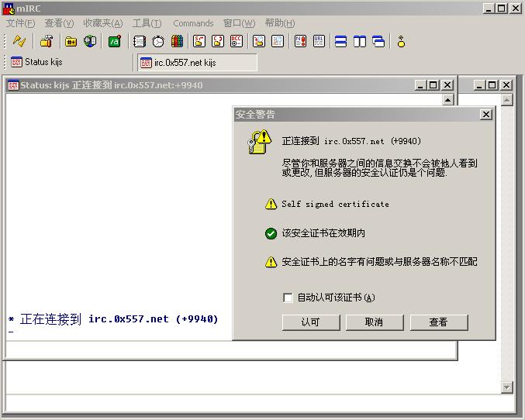Open the 收藏夹(A) menu
This screenshot has width=525, height=420.
click(x=103, y=23)
